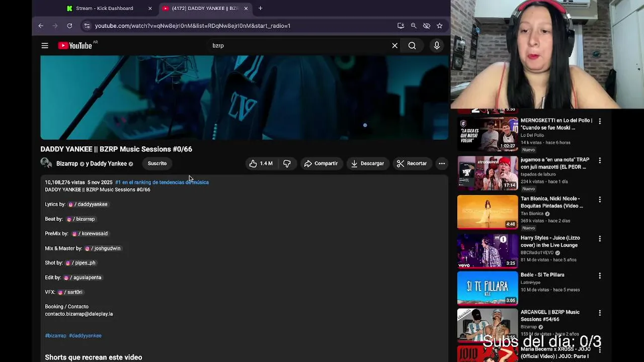The height and width of the screenshot is (362, 644).
Task: Open options menu for MERNOSKETTI video
Action: coord(600,121)
